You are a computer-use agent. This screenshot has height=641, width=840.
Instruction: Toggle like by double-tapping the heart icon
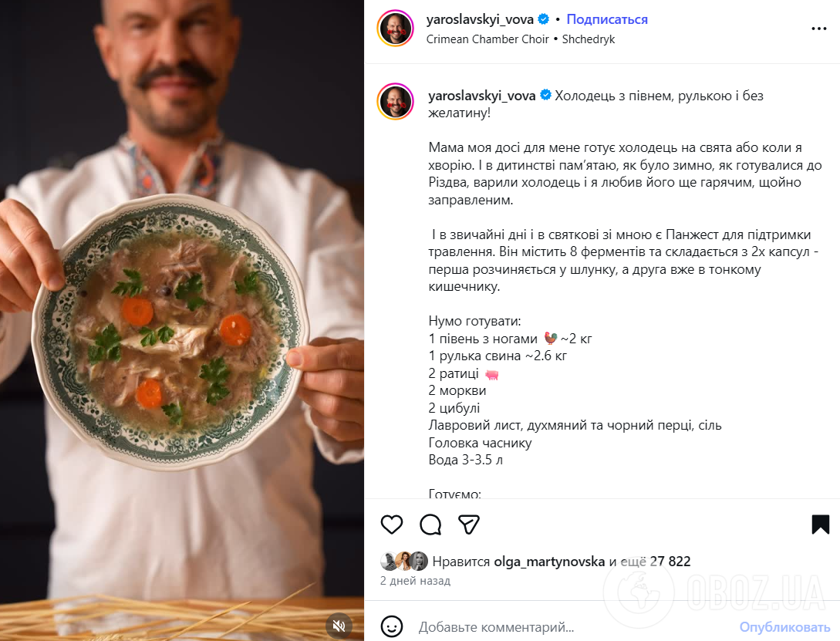pyautogui.click(x=393, y=524)
